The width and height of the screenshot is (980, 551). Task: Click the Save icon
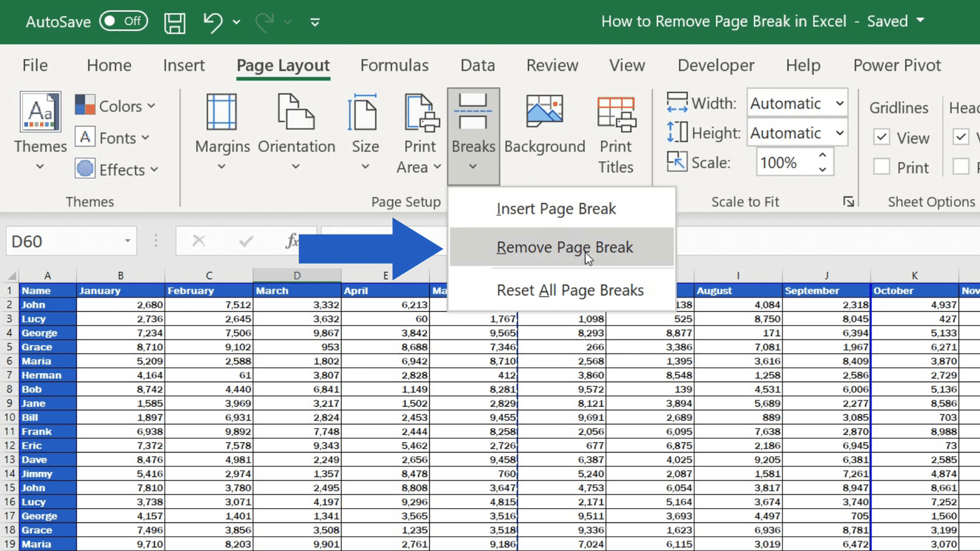[x=175, y=21]
